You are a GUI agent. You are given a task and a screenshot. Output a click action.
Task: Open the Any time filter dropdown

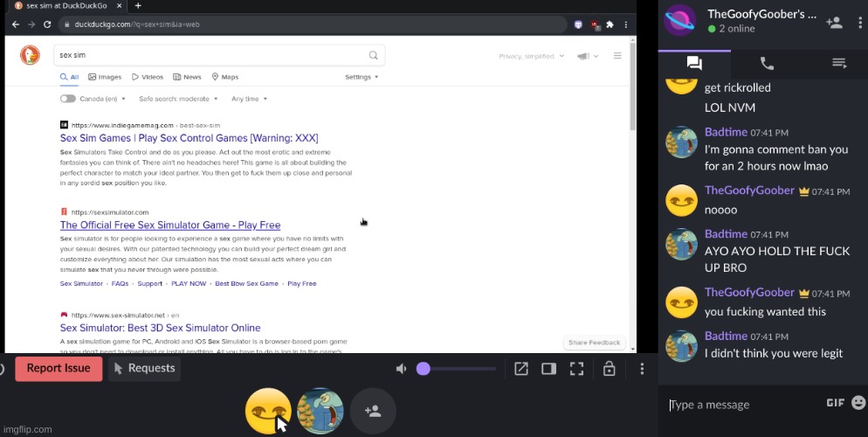coord(249,99)
